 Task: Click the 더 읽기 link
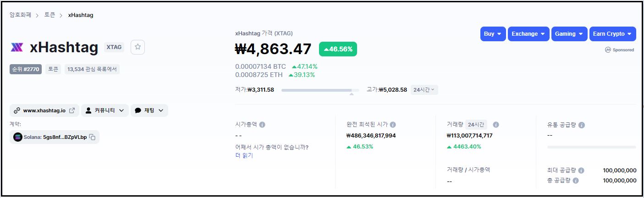pos(244,155)
